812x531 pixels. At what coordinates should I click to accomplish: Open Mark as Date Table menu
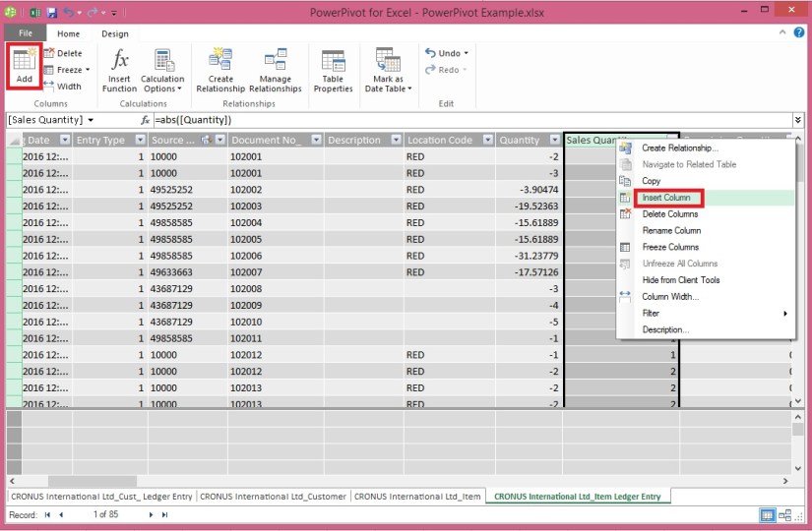[x=389, y=71]
